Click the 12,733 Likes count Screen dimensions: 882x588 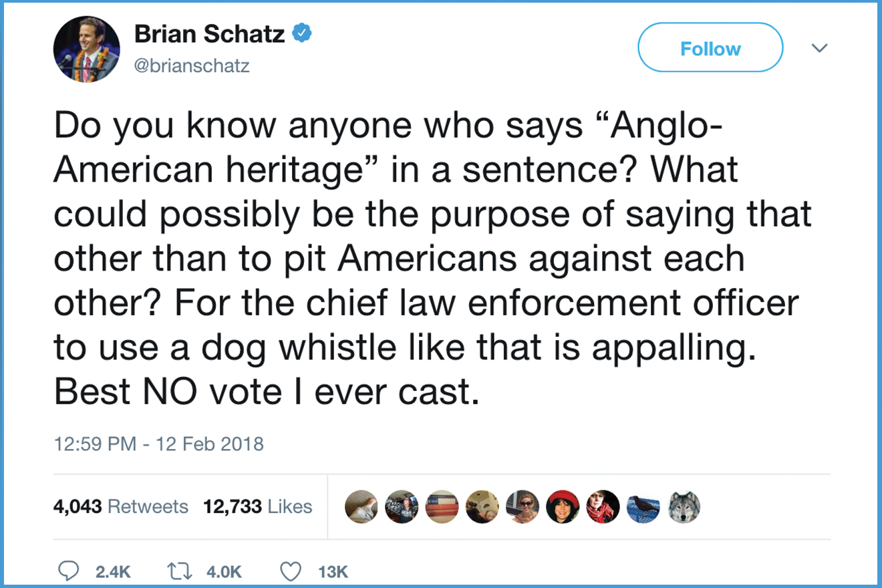point(259,506)
